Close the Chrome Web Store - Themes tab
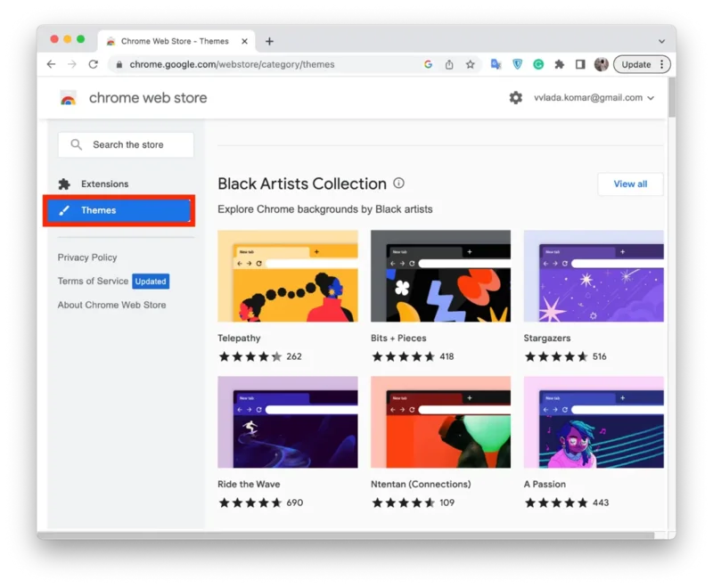The image size is (713, 588). (244, 41)
